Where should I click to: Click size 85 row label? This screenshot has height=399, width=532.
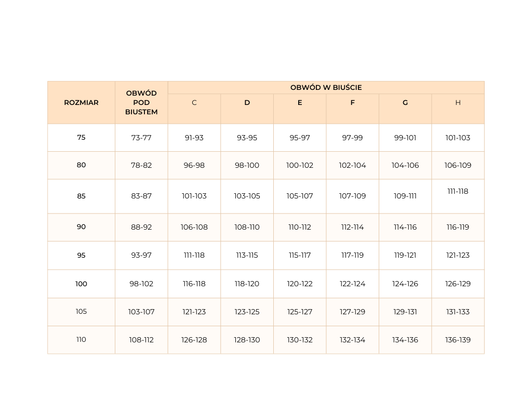click(81, 196)
